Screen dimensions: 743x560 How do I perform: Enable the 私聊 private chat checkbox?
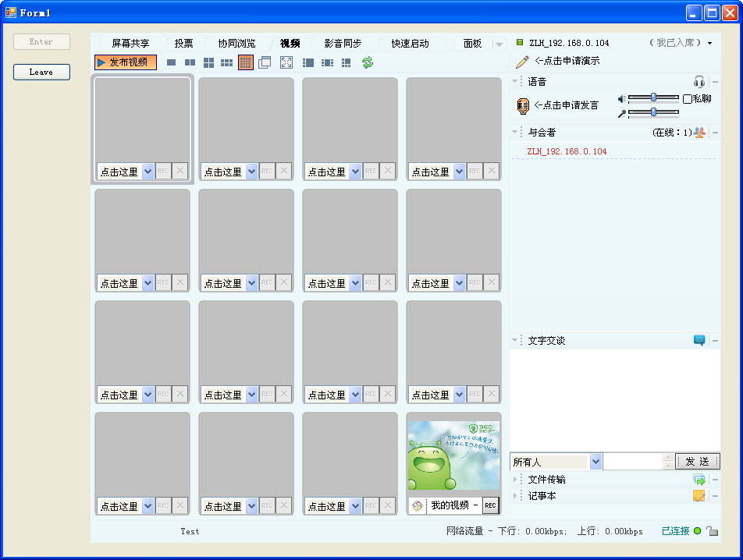point(688,99)
